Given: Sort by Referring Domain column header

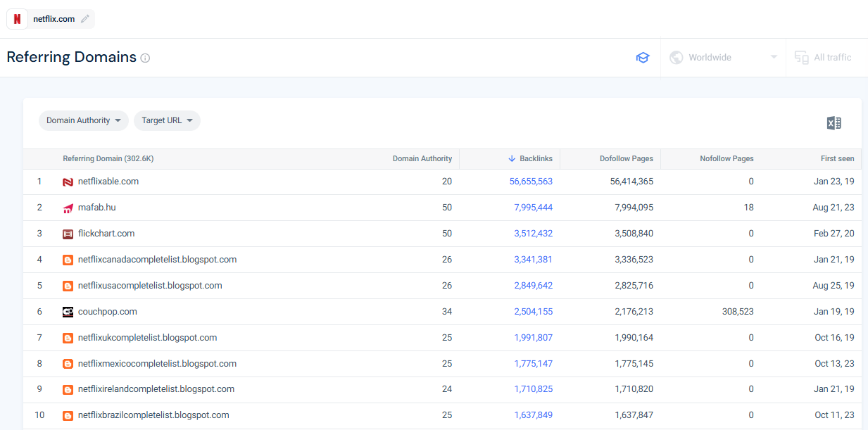Looking at the screenshot, I should pos(108,159).
